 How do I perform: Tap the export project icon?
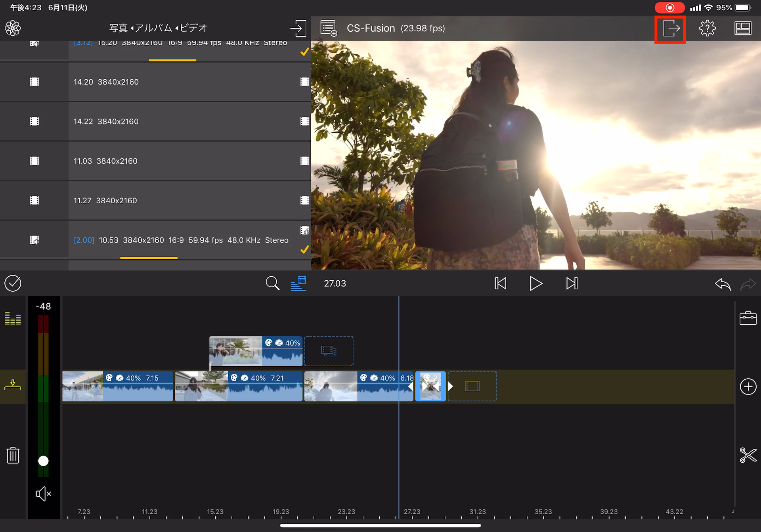pos(670,29)
